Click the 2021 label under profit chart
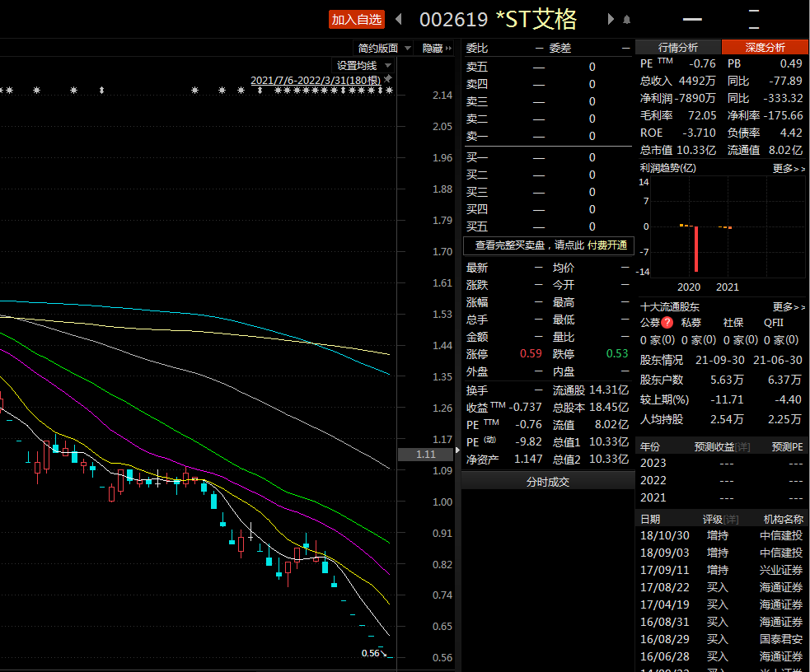Screen dimensions: 810x672 click(728, 287)
